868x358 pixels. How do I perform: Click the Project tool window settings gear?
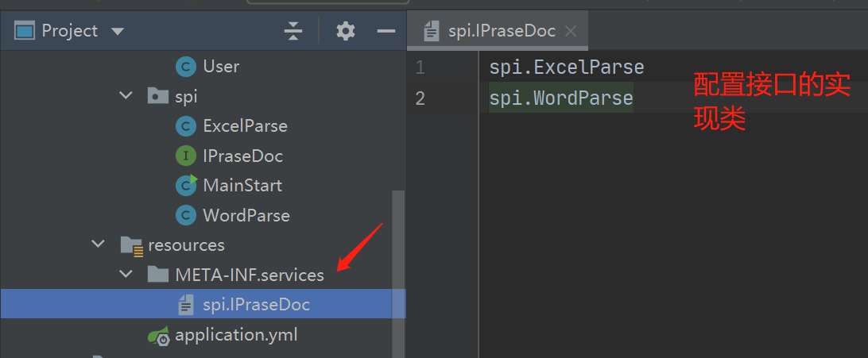pyautogui.click(x=345, y=31)
